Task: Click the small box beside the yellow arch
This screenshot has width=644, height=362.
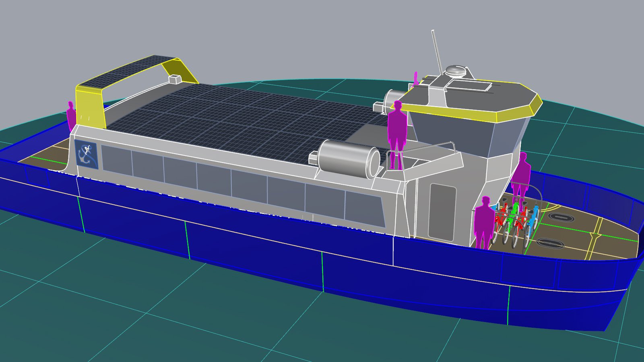Action: 175,79
